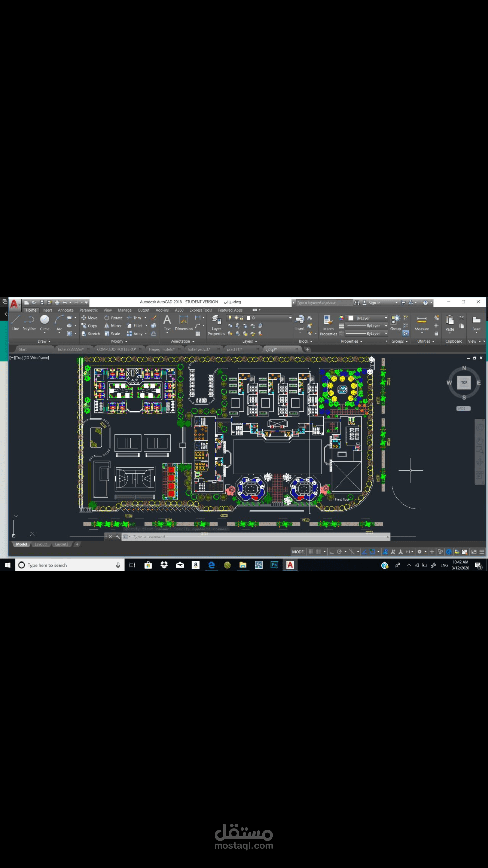
Task: Click the Copy tool
Action: pyautogui.click(x=89, y=326)
